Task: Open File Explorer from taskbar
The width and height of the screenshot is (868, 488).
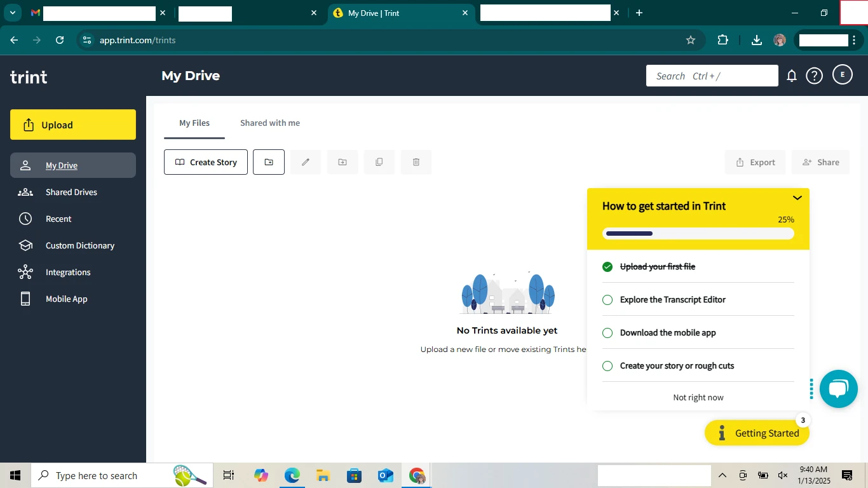Action: click(323, 475)
